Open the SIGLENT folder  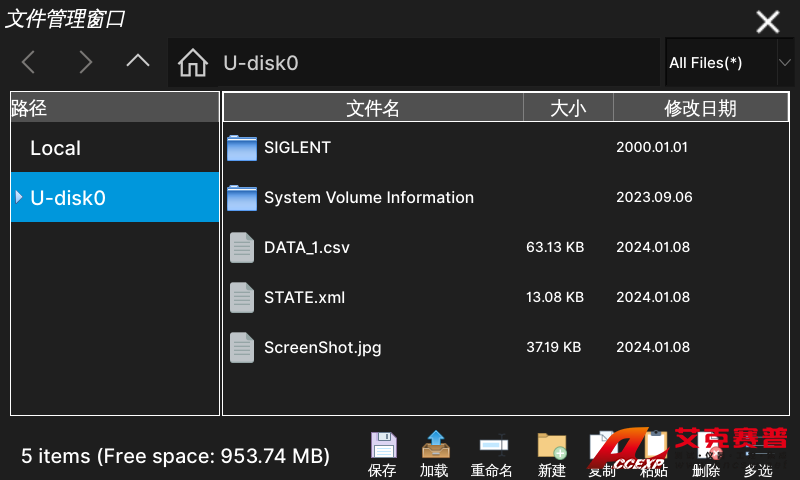tap(297, 147)
